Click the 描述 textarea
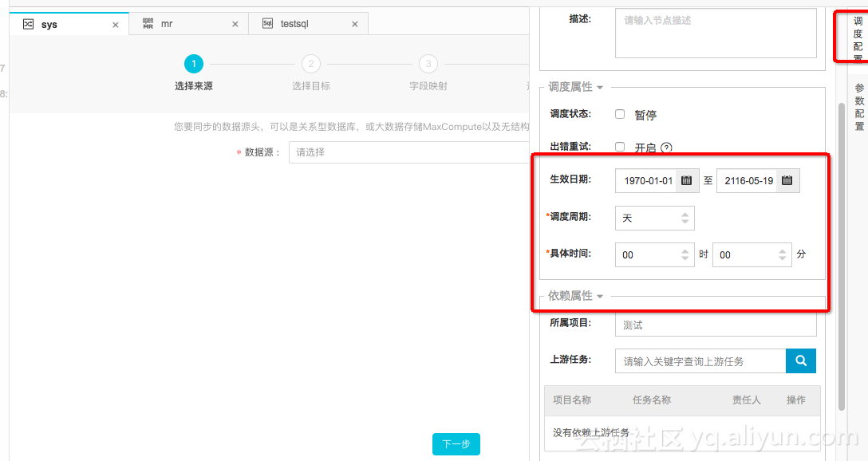The width and height of the screenshot is (868, 461). [x=716, y=33]
